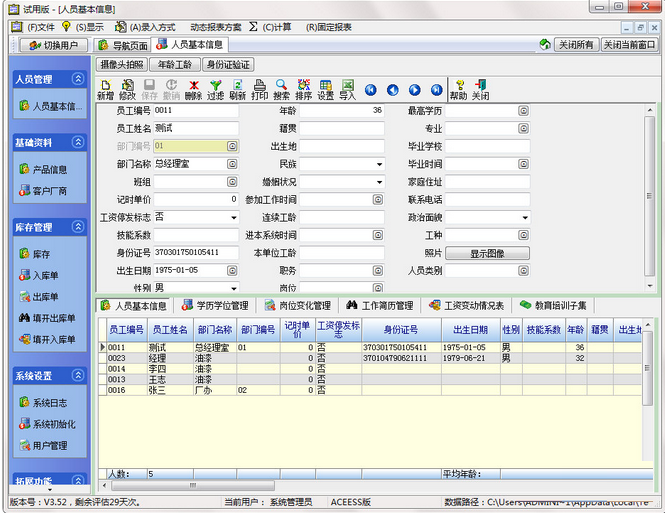Image resolution: width=665 pixels, height=513 pixels.
Task: Switch to the 工作简历管理 tab
Action: point(380,305)
